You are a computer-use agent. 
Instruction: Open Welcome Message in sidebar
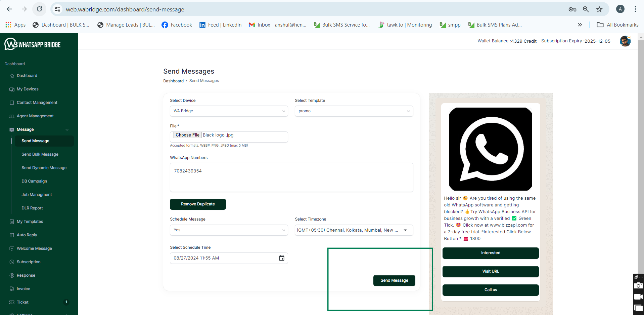(x=34, y=248)
